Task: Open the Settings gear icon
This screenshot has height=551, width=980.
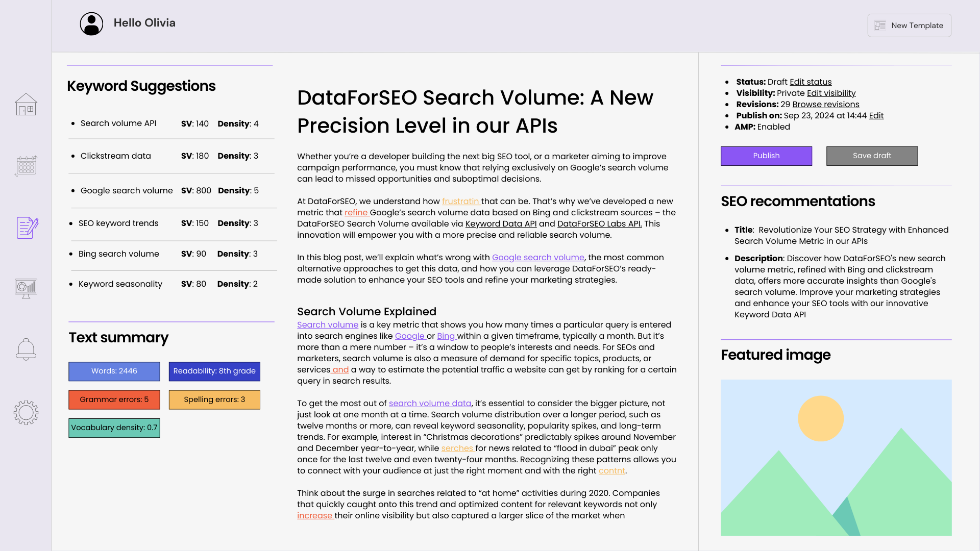Action: pos(26,413)
